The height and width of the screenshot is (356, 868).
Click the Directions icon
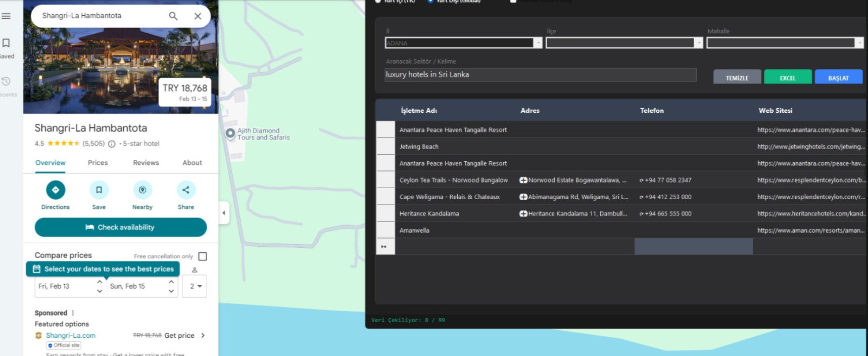pyautogui.click(x=56, y=190)
